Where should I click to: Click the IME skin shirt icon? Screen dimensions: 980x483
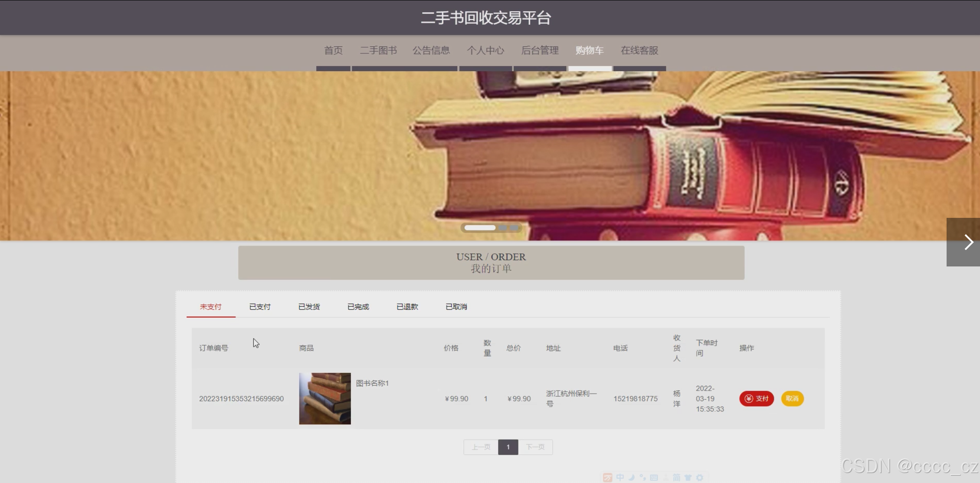(x=688, y=477)
